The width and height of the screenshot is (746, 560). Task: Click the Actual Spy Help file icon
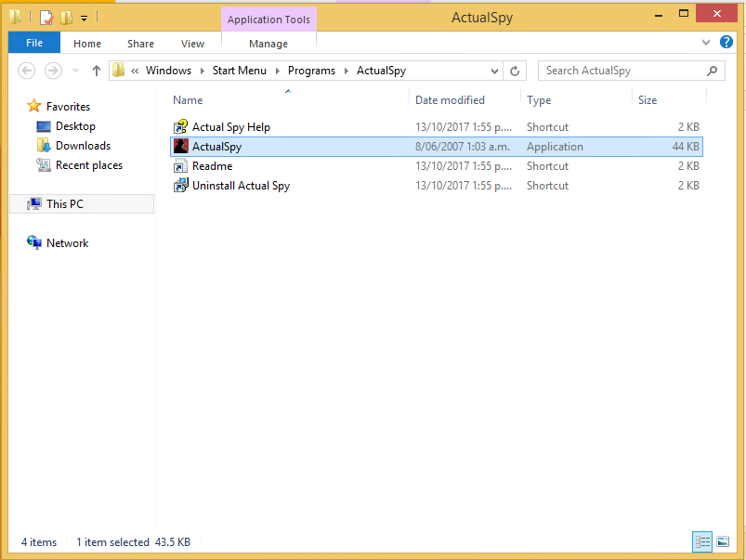coord(180,126)
